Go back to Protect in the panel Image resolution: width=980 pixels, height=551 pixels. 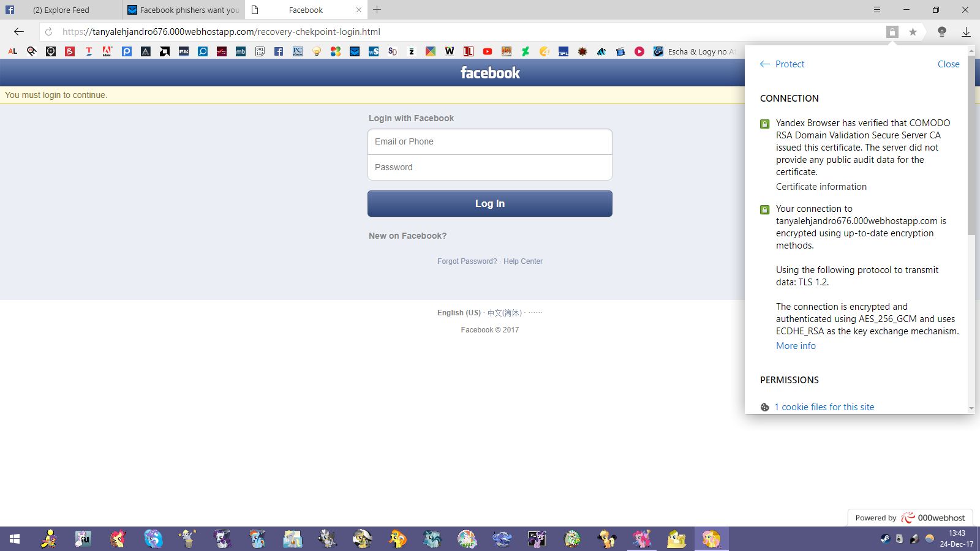coord(782,64)
